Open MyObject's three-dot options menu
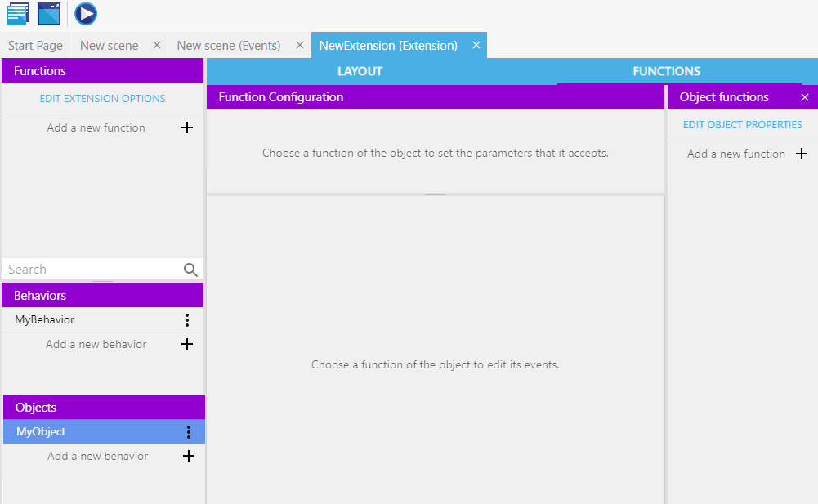818x504 pixels. [188, 431]
